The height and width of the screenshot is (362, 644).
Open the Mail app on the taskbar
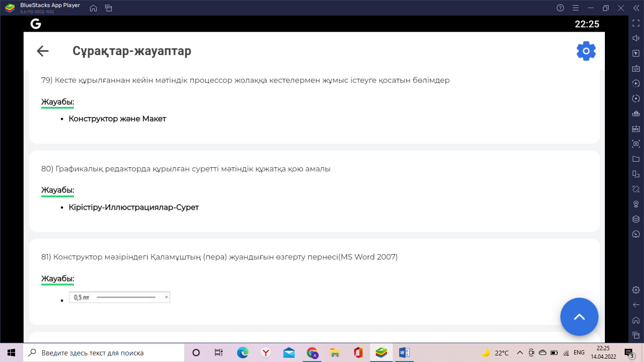(x=289, y=353)
